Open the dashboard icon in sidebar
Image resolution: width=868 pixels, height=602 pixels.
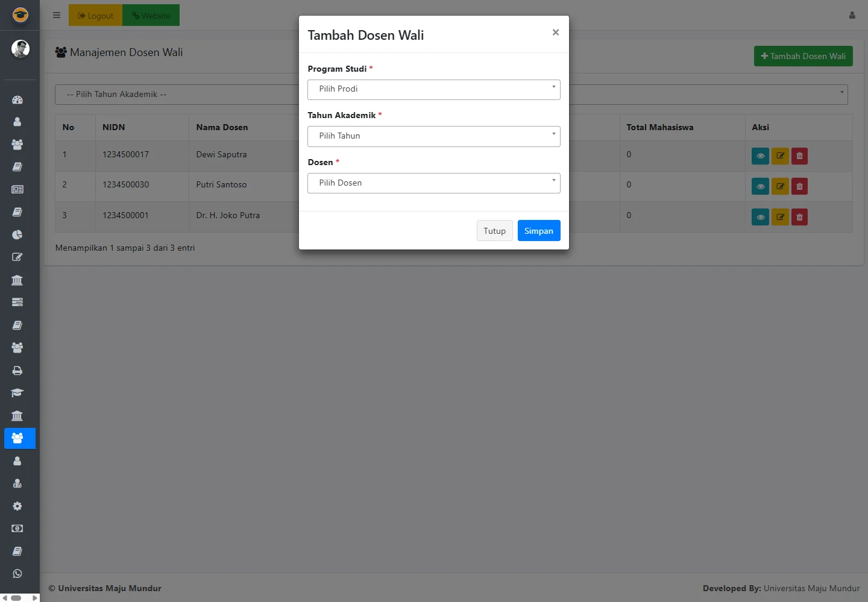pos(17,100)
